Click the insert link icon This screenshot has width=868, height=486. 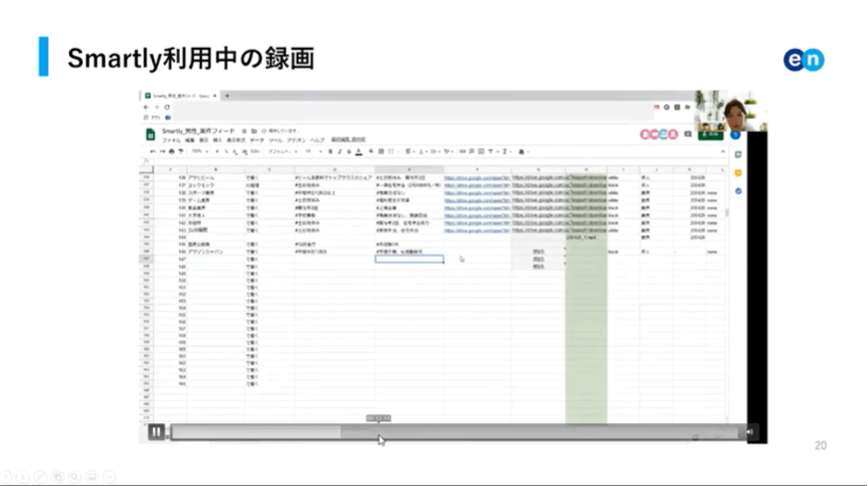pos(462,151)
